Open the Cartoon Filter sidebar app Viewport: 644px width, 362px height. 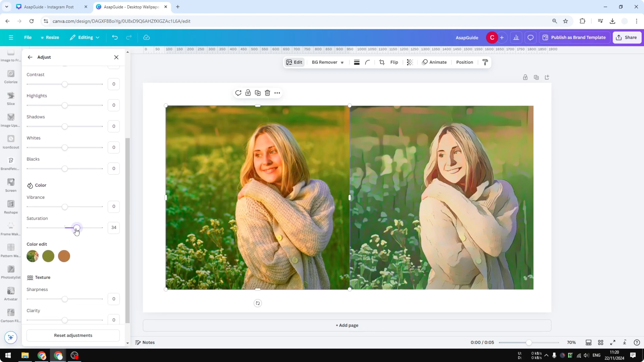point(10,315)
